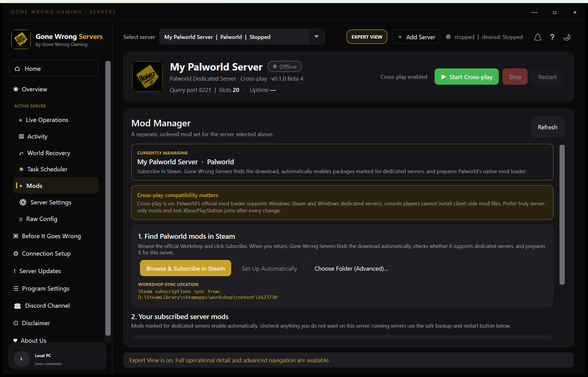Open World Recovery page
This screenshot has width=588, height=377.
(56, 153)
